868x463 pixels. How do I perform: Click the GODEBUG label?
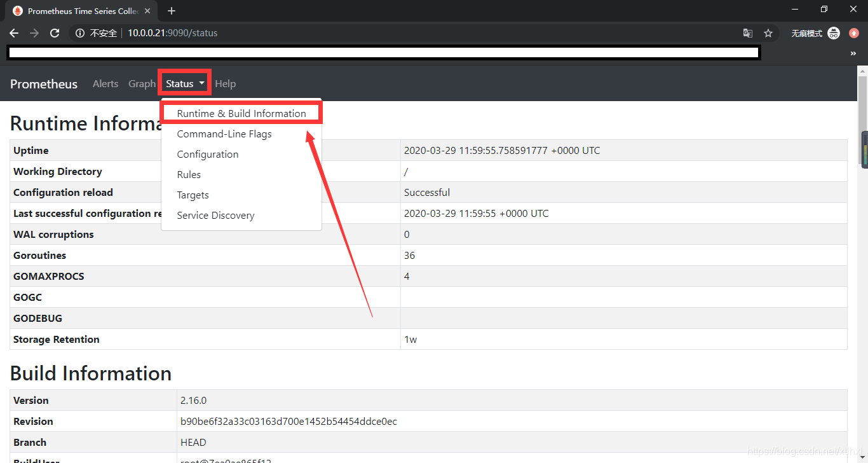point(37,318)
